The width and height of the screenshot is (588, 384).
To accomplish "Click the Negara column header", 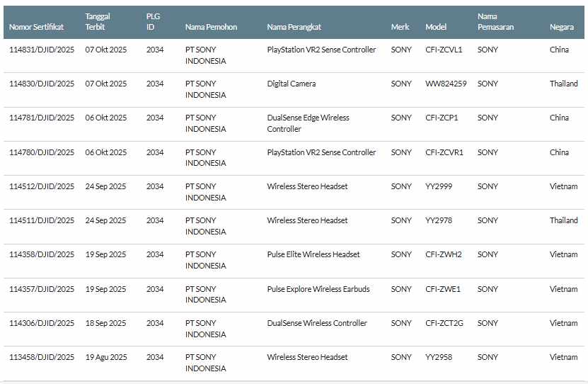I will point(562,27).
